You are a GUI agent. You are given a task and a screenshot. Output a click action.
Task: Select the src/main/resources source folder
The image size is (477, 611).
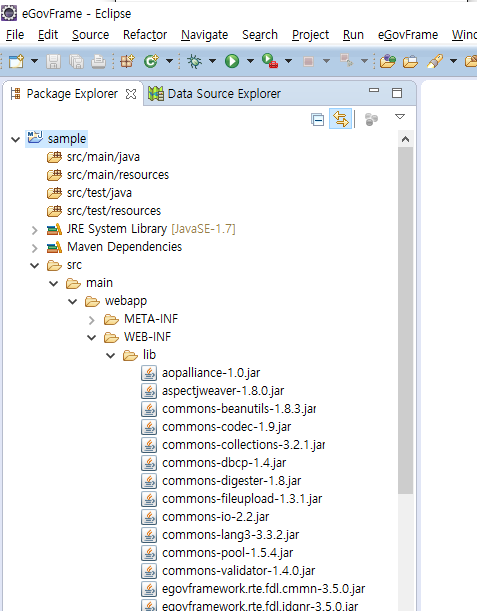(x=118, y=175)
